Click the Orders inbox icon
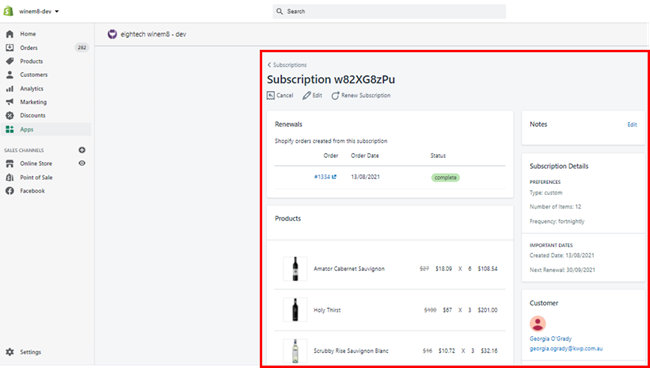 [10, 48]
